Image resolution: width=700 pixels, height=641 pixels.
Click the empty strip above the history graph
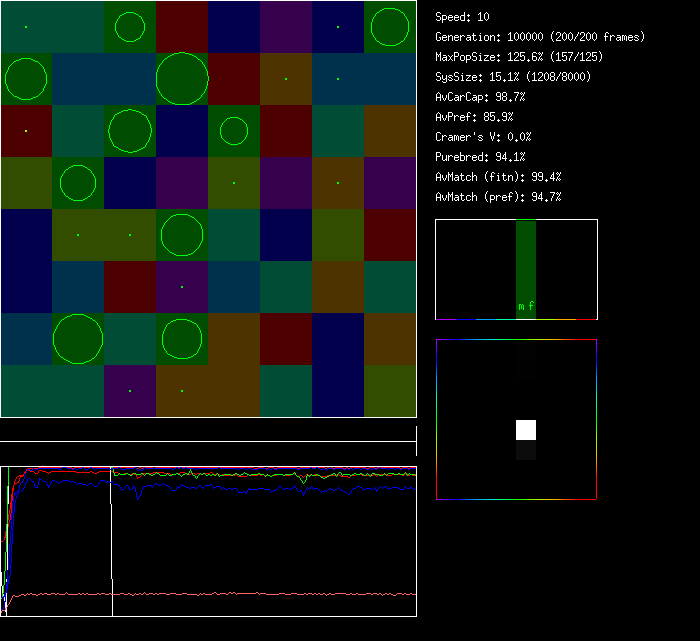point(208,431)
